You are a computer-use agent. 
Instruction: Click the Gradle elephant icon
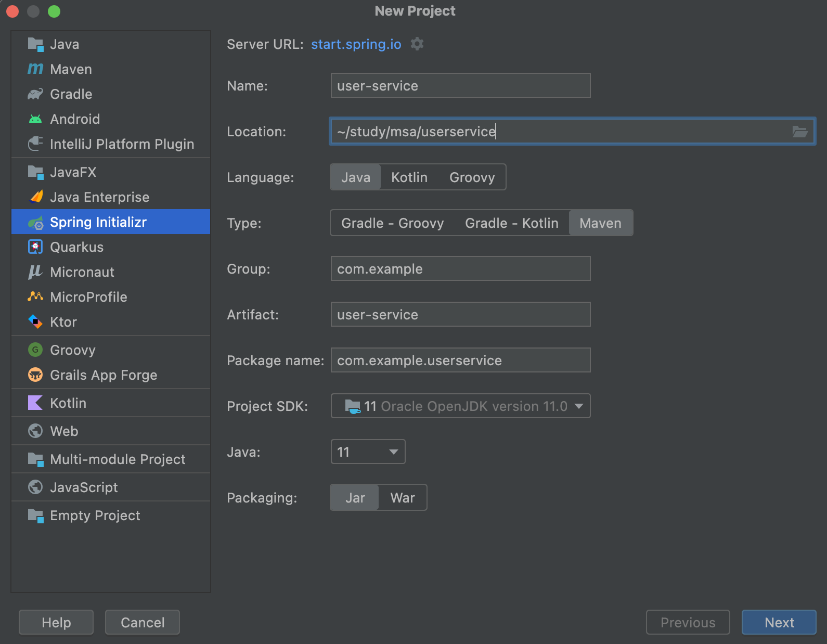[x=35, y=94]
